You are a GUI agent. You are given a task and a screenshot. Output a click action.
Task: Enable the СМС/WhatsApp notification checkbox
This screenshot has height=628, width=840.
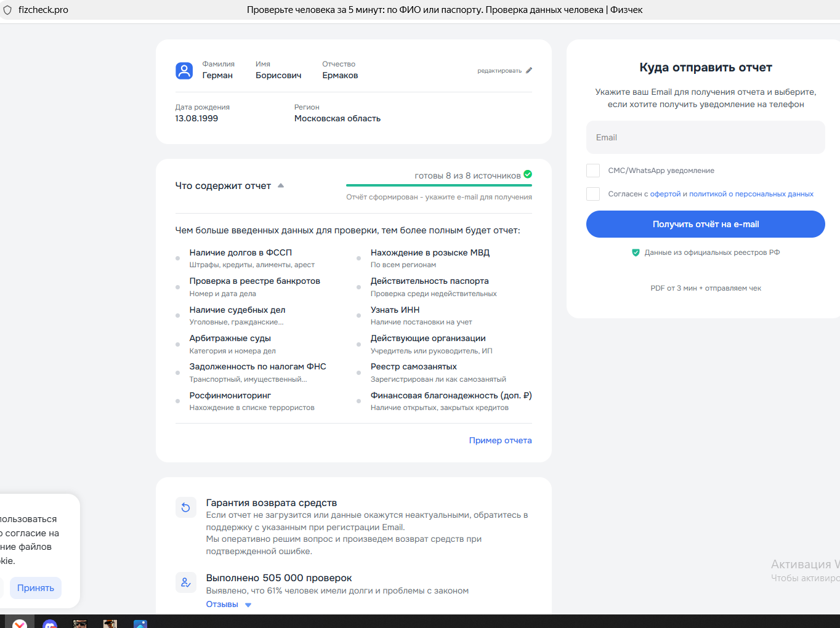coord(593,171)
